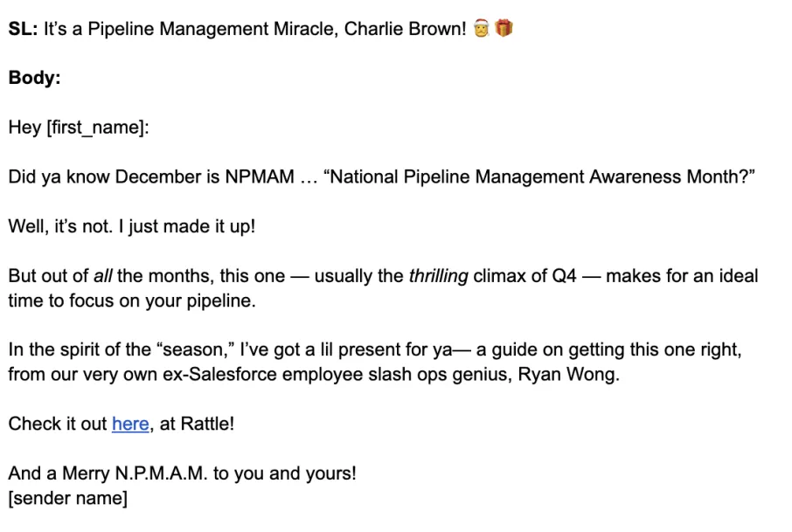Click the gift box emoji
792x532 pixels.
[504, 29]
